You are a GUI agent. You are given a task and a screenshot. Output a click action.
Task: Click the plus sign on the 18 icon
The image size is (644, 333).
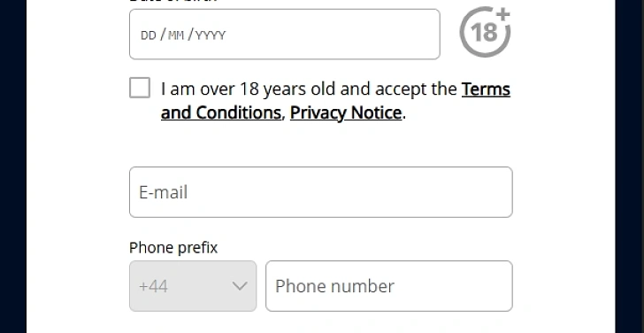coord(502,15)
